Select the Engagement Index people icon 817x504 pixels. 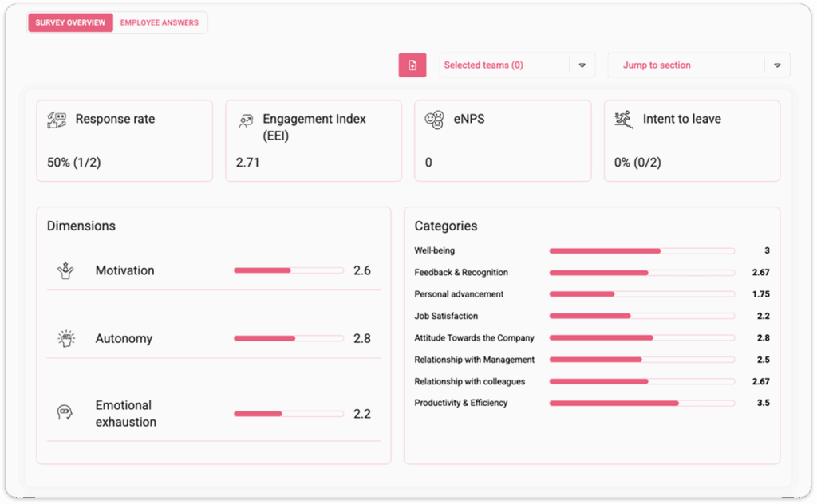[x=246, y=118]
